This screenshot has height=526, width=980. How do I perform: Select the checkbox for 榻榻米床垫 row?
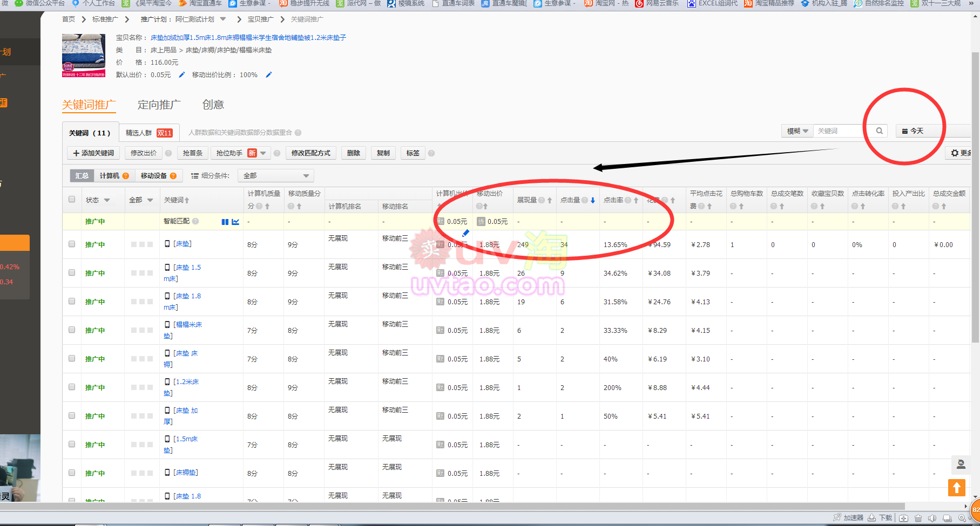(x=72, y=330)
